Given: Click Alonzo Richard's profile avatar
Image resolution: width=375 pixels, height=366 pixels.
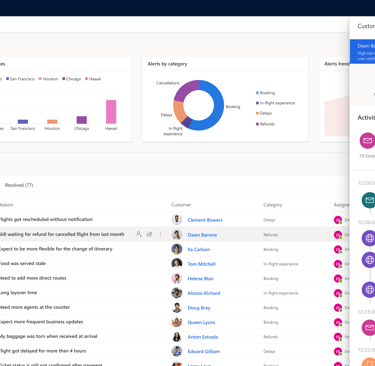Looking at the screenshot, I should coord(177,293).
